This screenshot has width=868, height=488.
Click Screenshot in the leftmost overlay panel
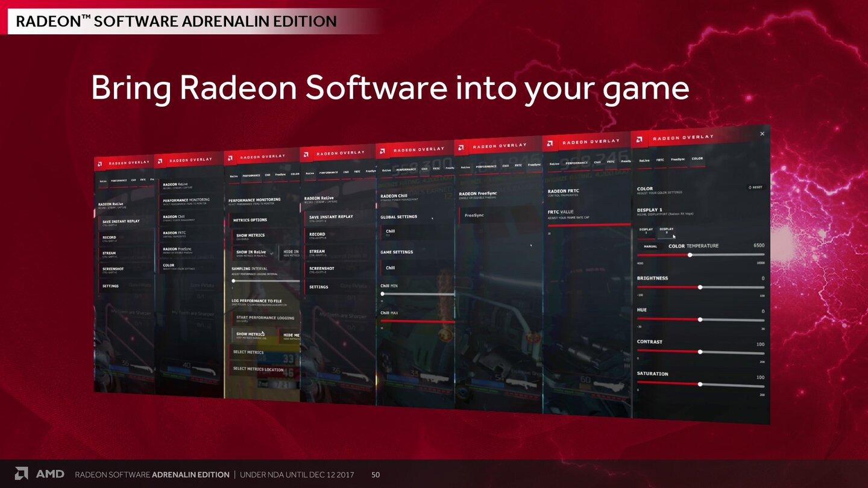coord(127,270)
